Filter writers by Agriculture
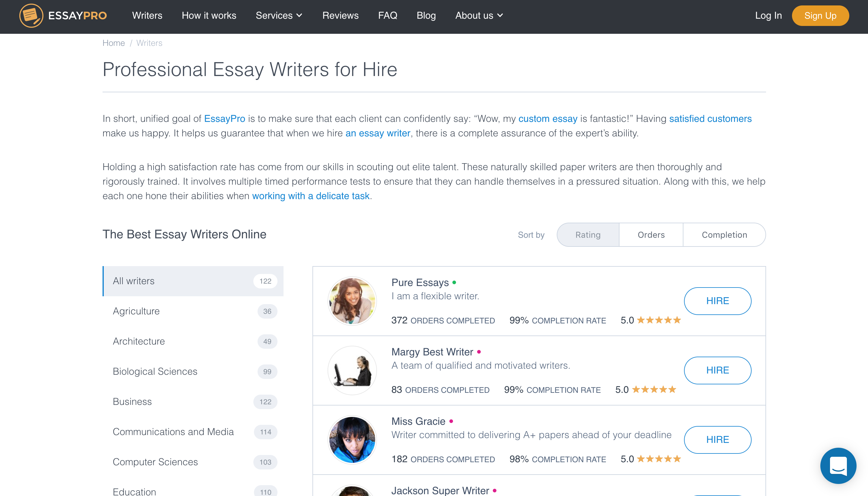The width and height of the screenshot is (868, 496). (x=193, y=311)
